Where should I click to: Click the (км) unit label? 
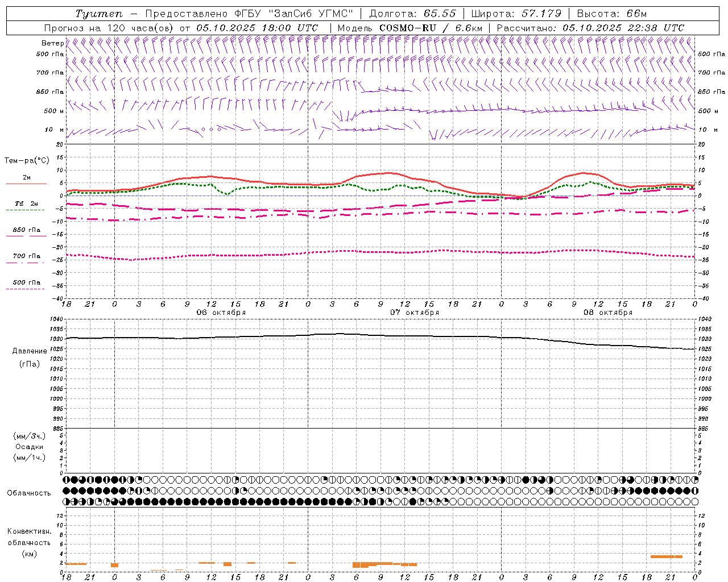tap(30, 554)
